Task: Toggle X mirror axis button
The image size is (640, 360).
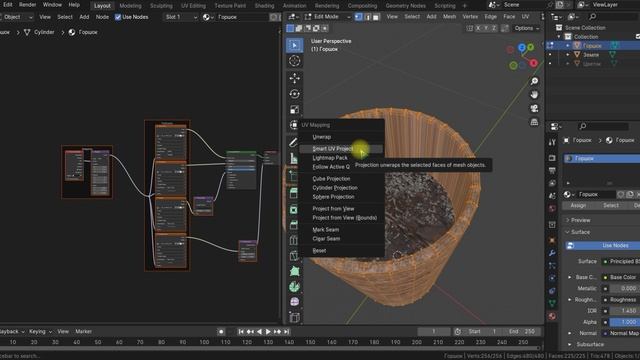Action: click(x=478, y=28)
